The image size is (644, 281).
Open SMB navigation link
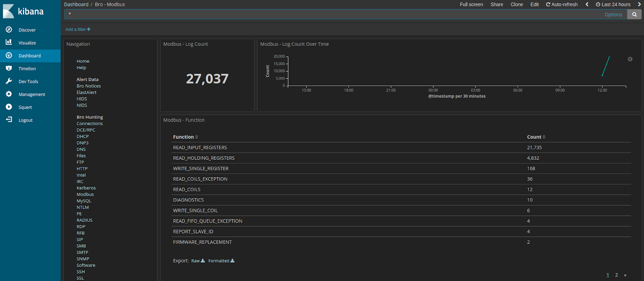coord(81,246)
